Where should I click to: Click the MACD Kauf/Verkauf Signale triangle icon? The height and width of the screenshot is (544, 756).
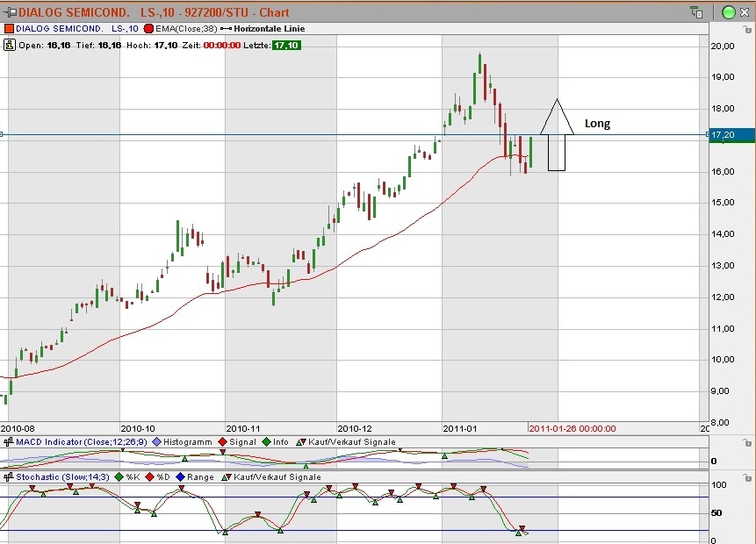tap(301, 442)
